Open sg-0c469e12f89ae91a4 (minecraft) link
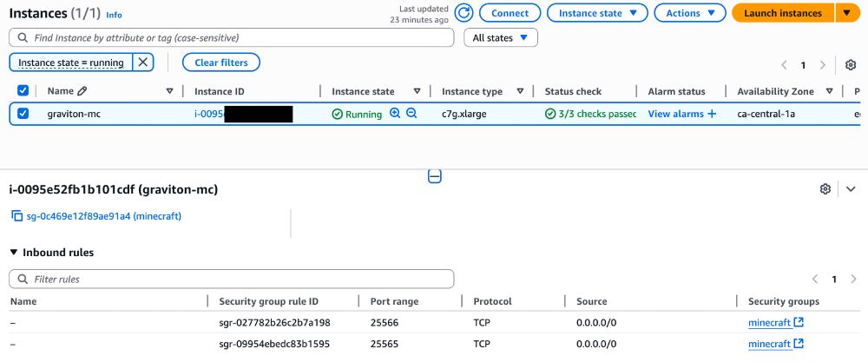 point(104,216)
